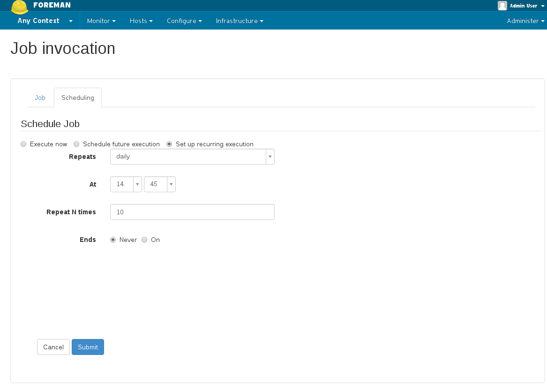Click the Ends field label
547x392 pixels.
(88, 240)
